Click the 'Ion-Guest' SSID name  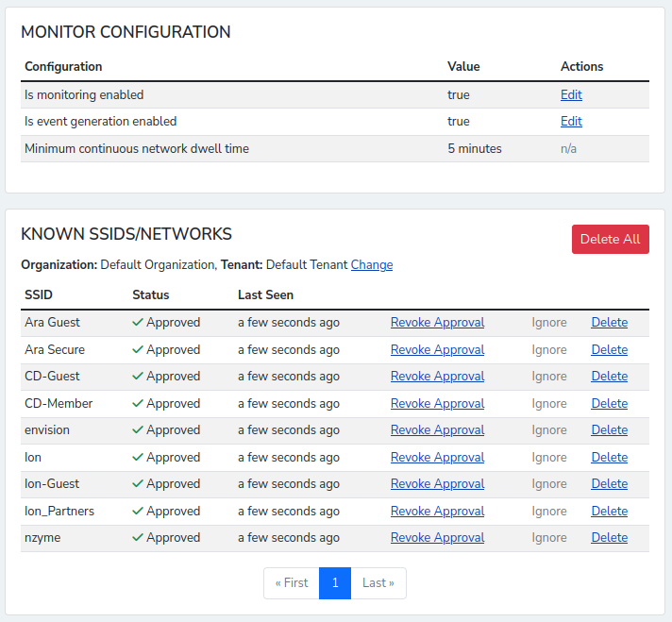tap(52, 484)
